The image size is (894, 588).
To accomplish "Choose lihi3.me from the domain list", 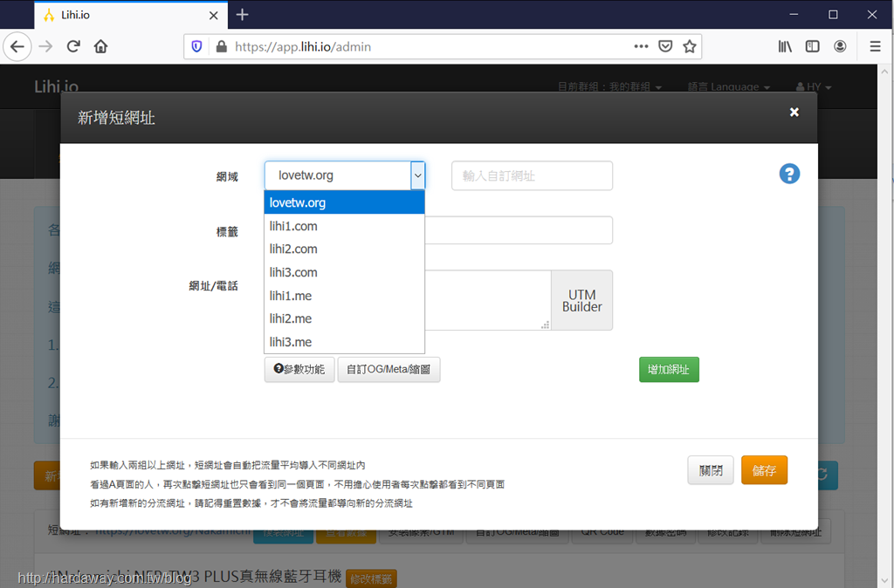I will tap(344, 342).
